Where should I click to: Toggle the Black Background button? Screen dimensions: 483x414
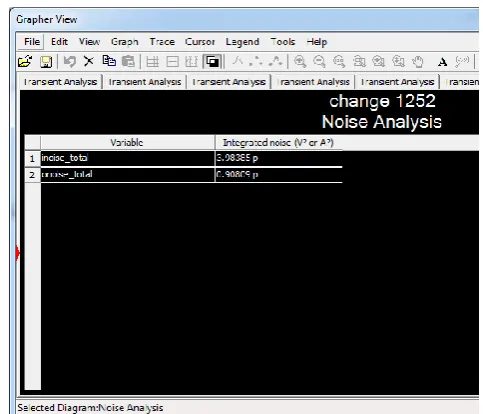212,62
